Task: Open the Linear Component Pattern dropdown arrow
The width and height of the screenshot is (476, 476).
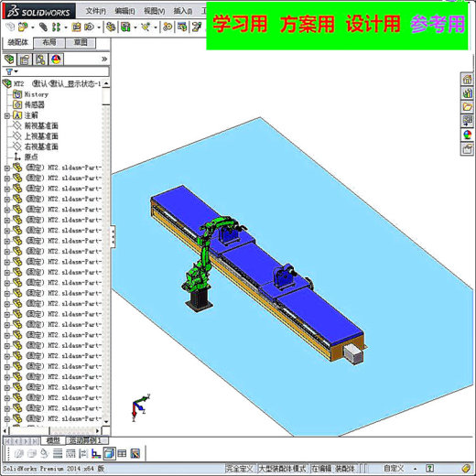Action: click(x=66, y=27)
